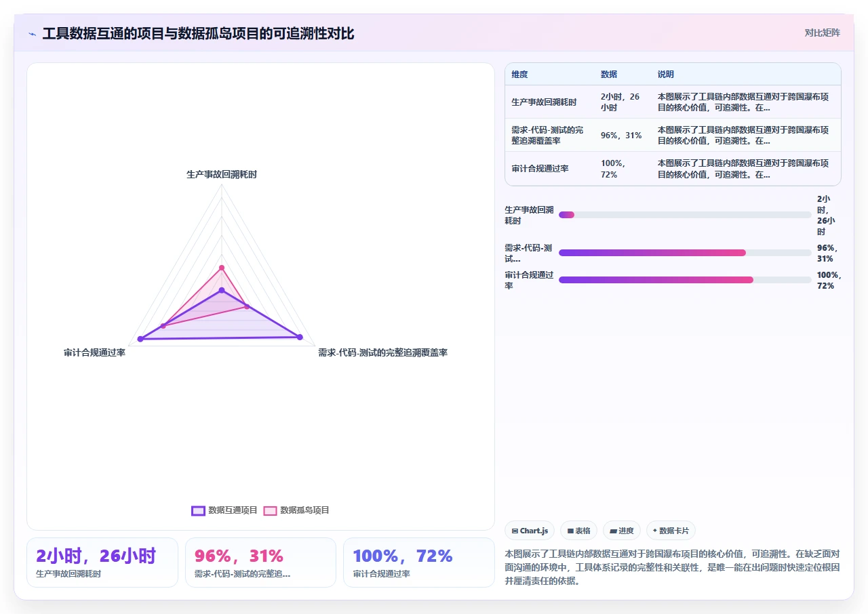Click the radar axis label 生产事故回溯耗时
Screen dimensions: 868x614
(222, 174)
